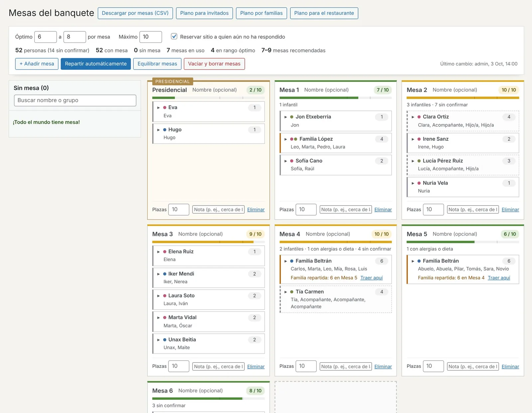The image size is (532, 413).
Task: Expand the Tía Carmen group
Action: point(286,292)
